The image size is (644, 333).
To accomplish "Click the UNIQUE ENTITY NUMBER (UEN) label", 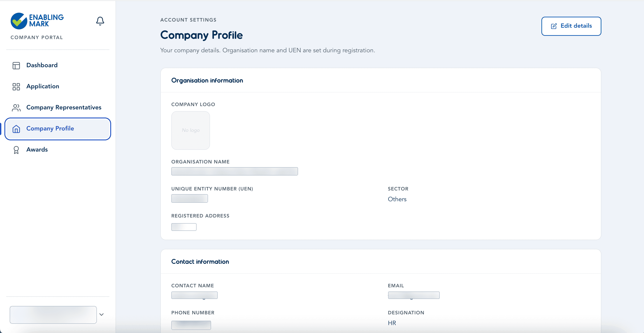I will [212, 189].
